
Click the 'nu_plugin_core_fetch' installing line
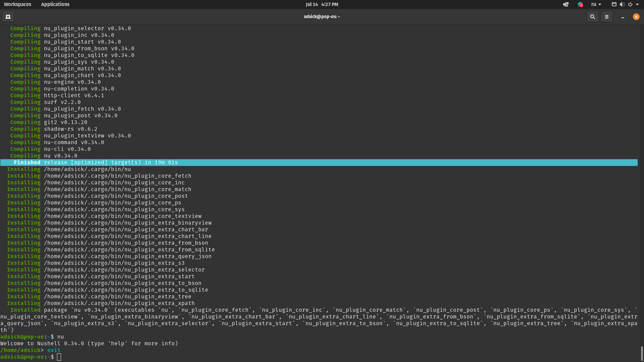[x=99, y=176]
